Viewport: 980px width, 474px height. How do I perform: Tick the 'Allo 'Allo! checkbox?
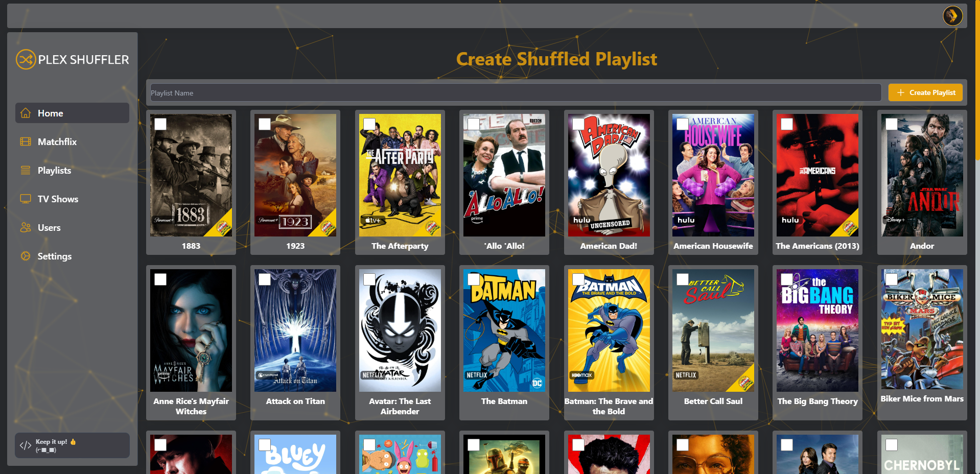pos(474,124)
